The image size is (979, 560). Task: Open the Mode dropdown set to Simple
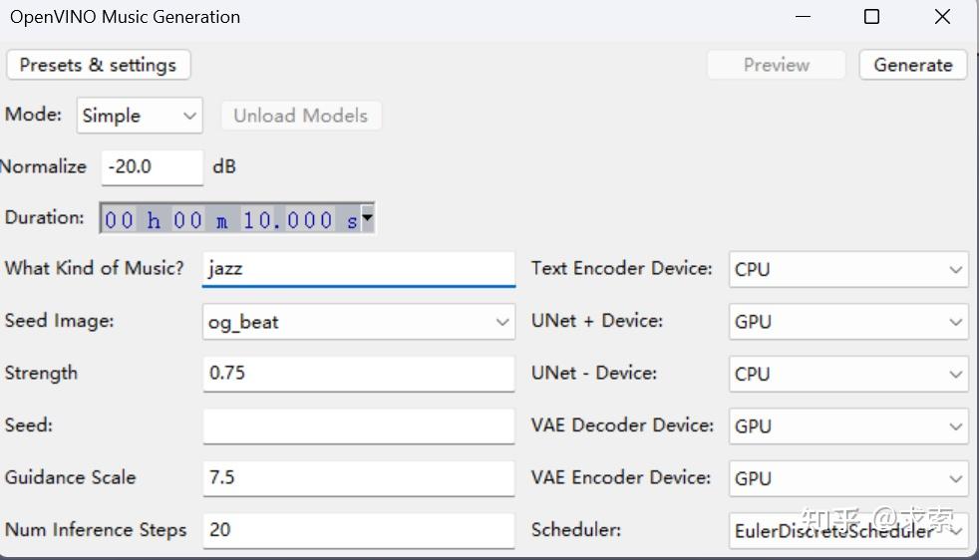tap(140, 116)
